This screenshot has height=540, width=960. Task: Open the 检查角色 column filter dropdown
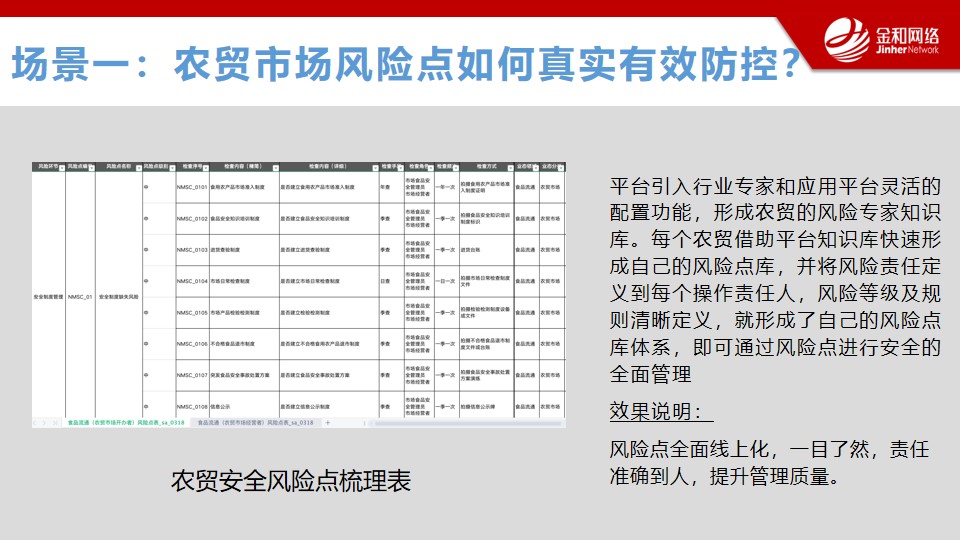coord(431,168)
